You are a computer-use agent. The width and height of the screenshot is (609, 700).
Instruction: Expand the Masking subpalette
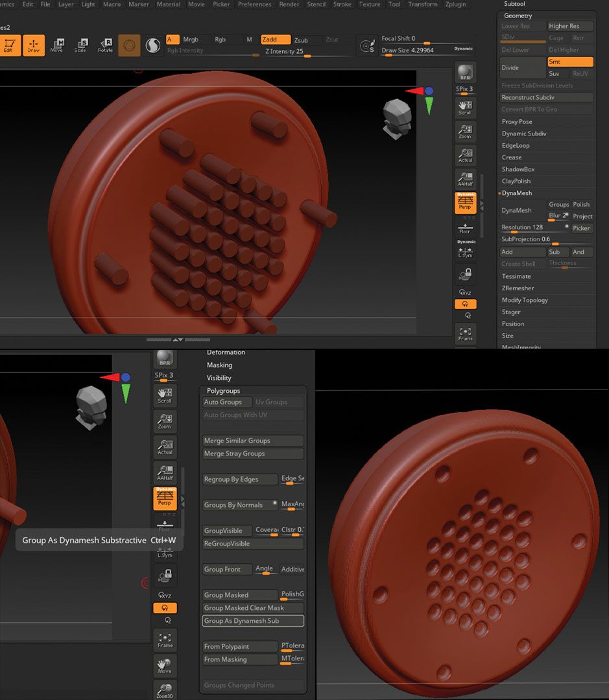(x=220, y=365)
